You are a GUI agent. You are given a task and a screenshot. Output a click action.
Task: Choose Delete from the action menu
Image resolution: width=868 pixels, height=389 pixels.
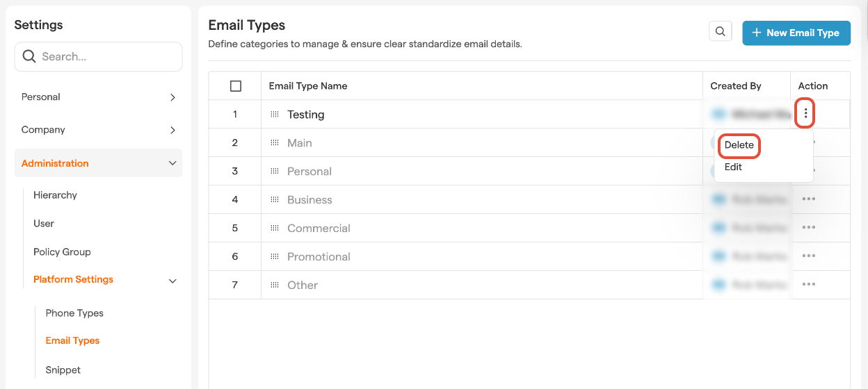click(x=739, y=145)
